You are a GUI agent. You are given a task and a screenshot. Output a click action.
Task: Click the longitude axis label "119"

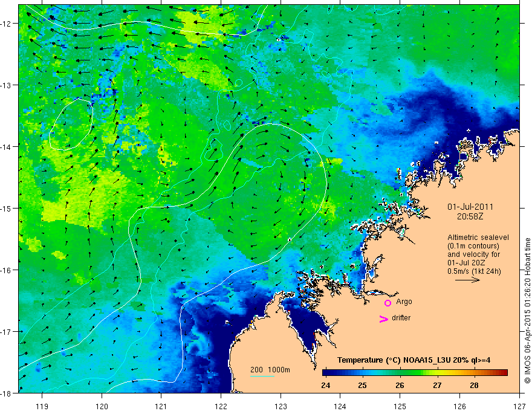pos(42,406)
